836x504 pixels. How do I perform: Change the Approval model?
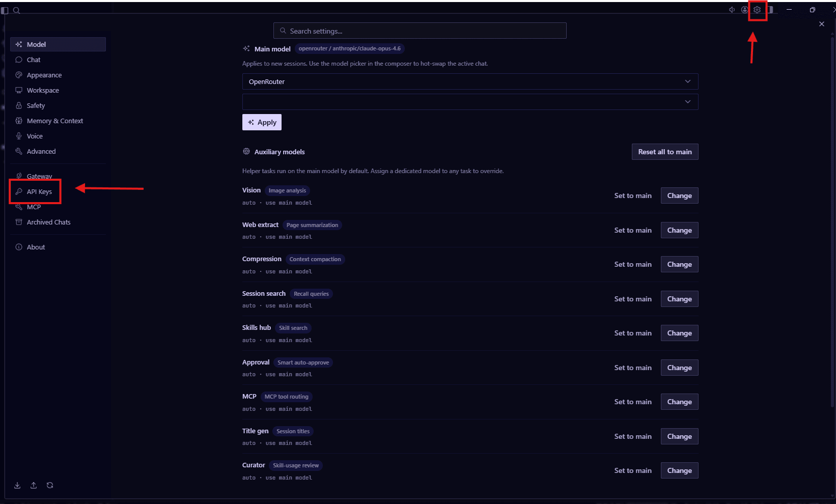point(679,368)
